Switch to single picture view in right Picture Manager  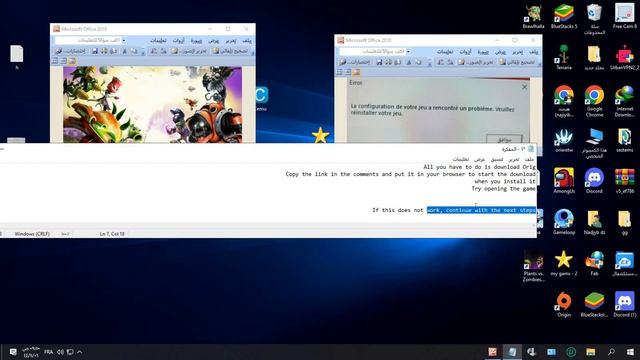tap(357, 72)
